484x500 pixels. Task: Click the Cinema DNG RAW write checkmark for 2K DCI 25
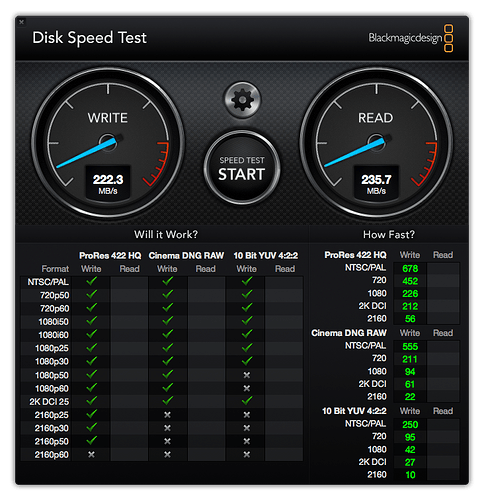pos(167,401)
